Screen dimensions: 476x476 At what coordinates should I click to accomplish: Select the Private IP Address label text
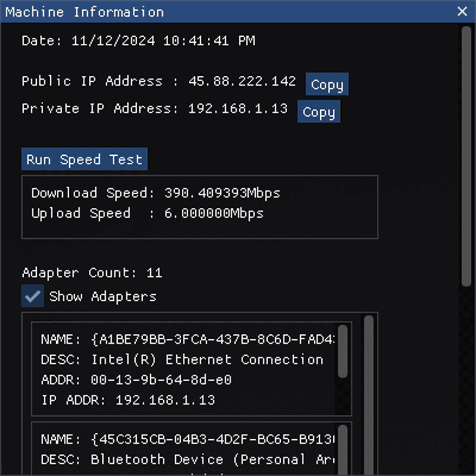pos(99,109)
